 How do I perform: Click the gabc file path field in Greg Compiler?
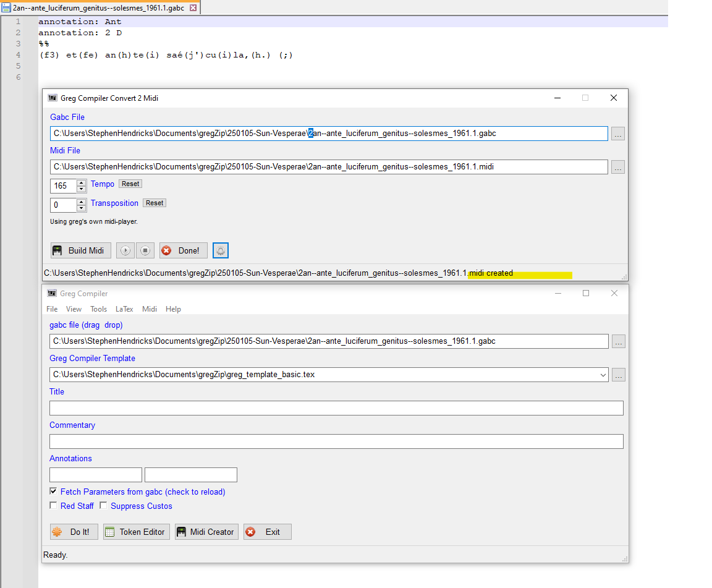point(329,341)
